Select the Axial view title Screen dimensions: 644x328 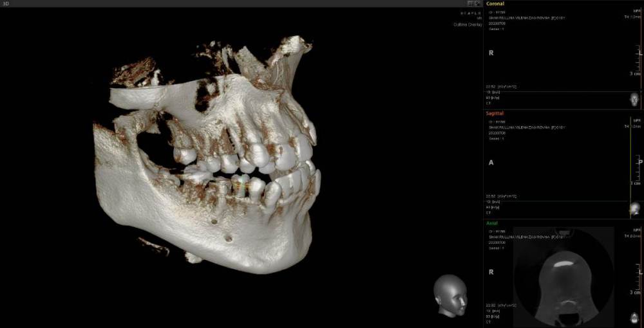(x=491, y=223)
